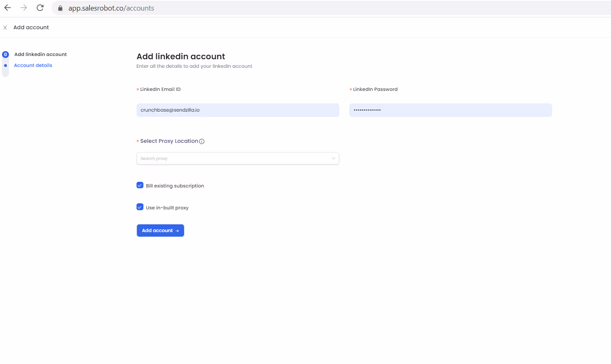The width and height of the screenshot is (611, 364).
Task: Click the LinkedIn Email ID input field
Action: point(238,110)
